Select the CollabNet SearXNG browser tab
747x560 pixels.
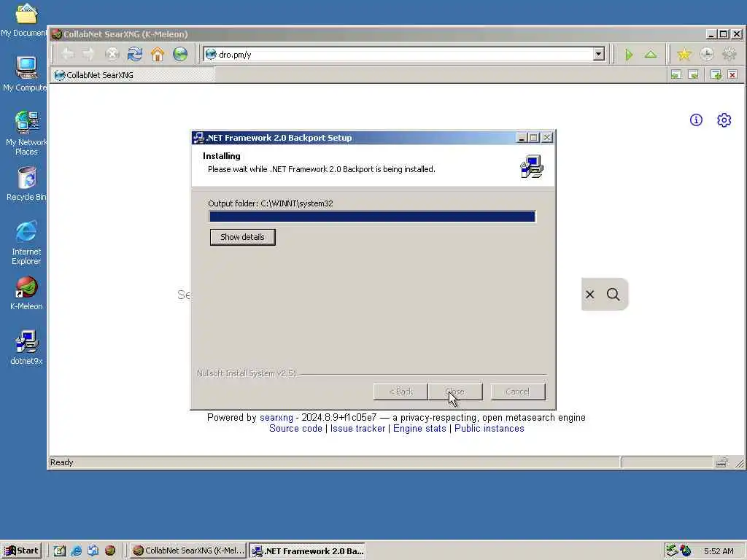[x=133, y=75]
